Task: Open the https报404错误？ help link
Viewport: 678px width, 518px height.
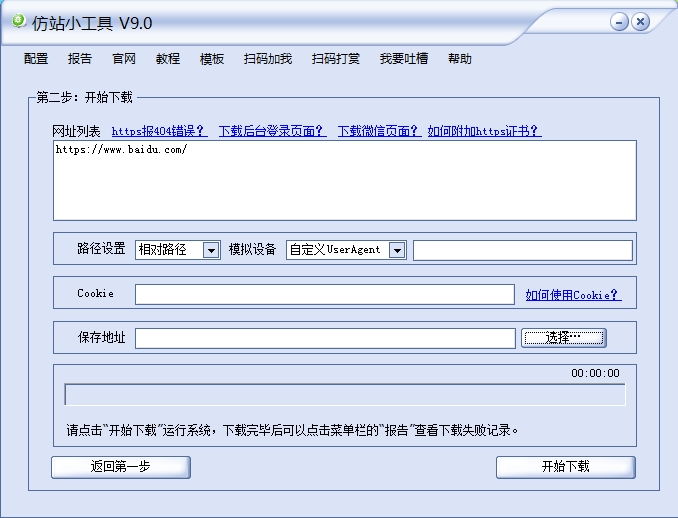Action: [159, 131]
